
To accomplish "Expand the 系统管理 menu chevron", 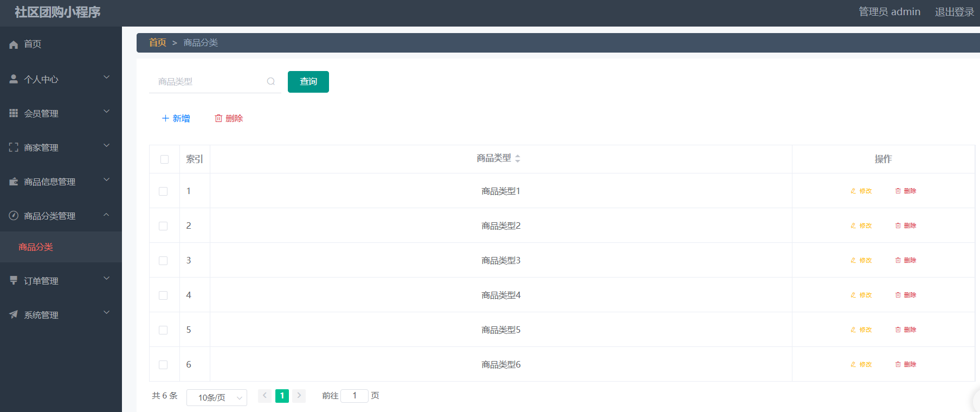I will (107, 312).
